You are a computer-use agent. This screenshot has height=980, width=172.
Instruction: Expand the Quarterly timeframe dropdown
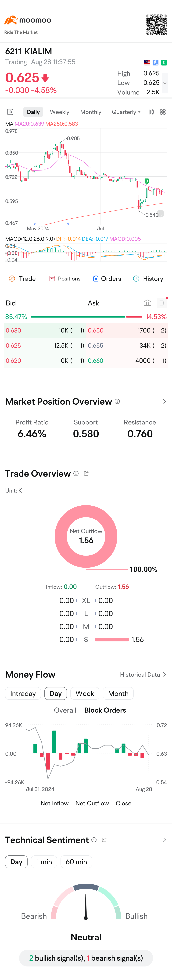point(126,112)
